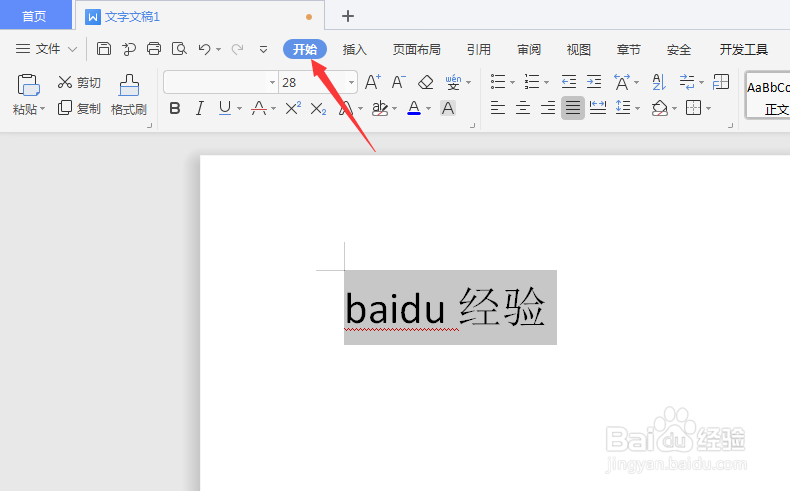Apply font color with blue-underlined A
The width and height of the screenshot is (790, 491).
click(x=414, y=108)
